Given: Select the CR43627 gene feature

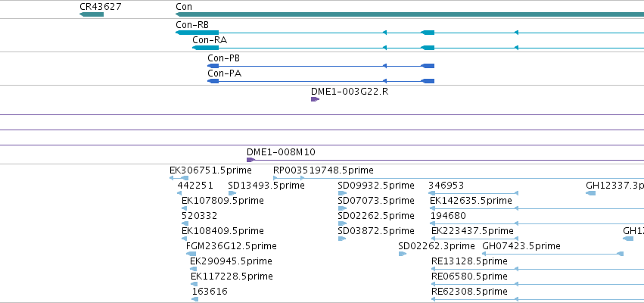Looking at the screenshot, I should 91,14.
